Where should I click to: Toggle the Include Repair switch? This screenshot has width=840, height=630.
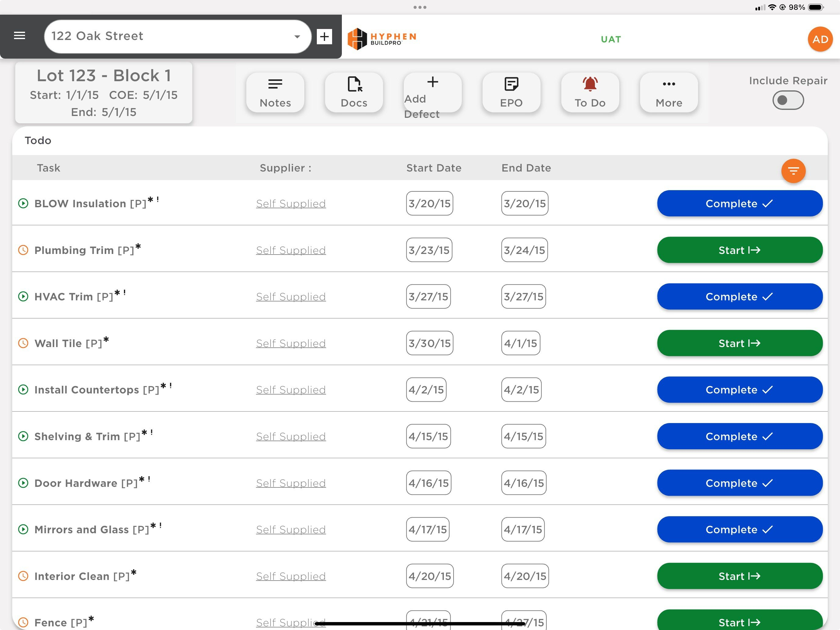tap(788, 100)
